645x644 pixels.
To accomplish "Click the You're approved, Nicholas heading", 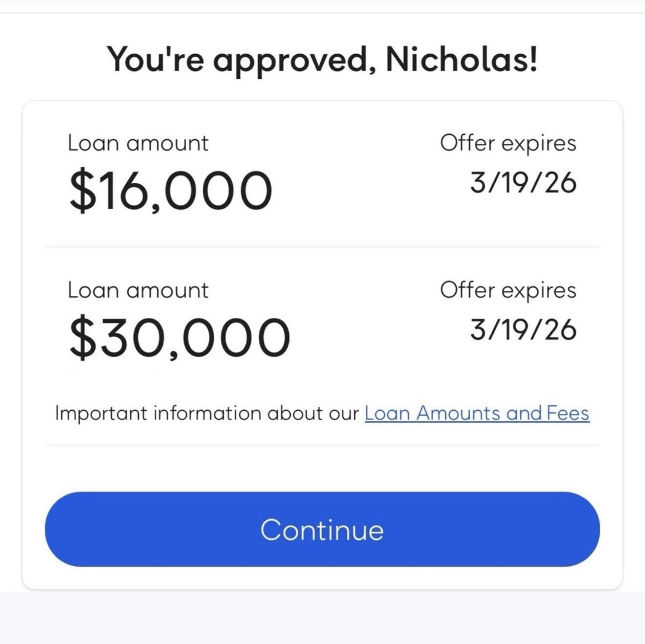I will (x=322, y=59).
